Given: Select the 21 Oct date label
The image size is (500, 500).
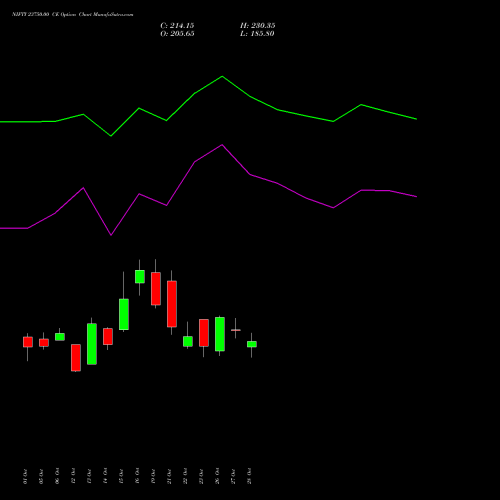Looking at the screenshot, I should (169, 476).
